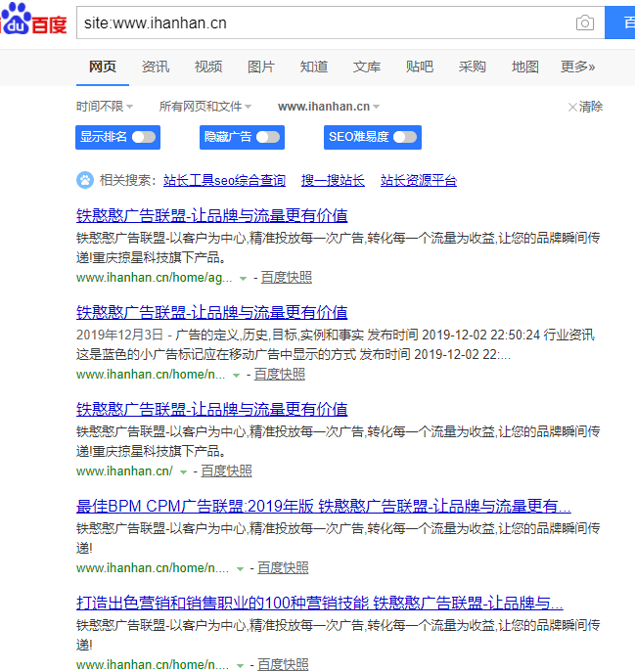Toggle the SEO难易度 switch
This screenshot has width=635, height=672.
pyautogui.click(x=405, y=137)
